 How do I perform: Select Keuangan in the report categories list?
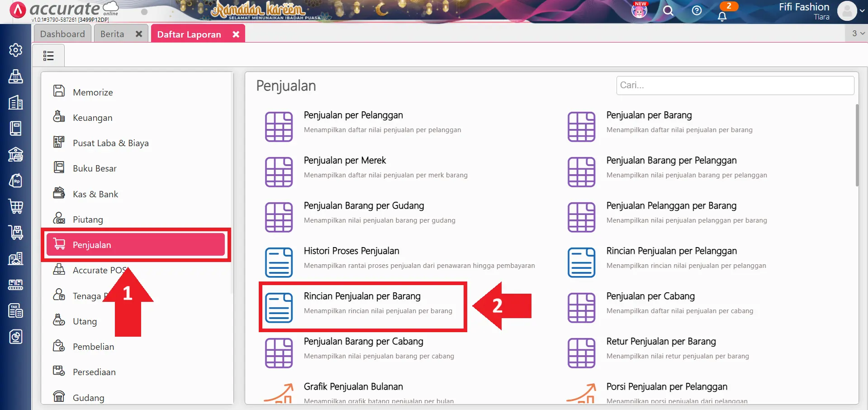(x=93, y=117)
